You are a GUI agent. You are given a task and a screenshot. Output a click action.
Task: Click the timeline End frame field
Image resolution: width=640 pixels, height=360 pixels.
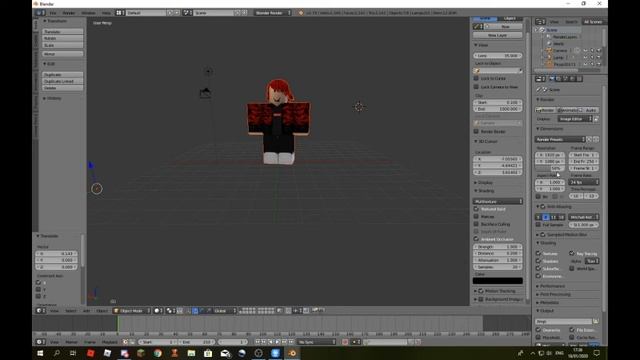pos(196,342)
